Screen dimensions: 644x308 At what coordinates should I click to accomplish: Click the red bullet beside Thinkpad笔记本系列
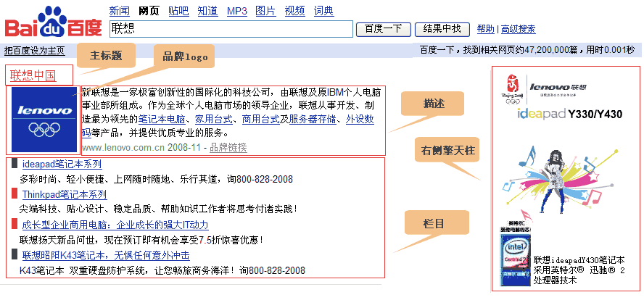click(15, 193)
